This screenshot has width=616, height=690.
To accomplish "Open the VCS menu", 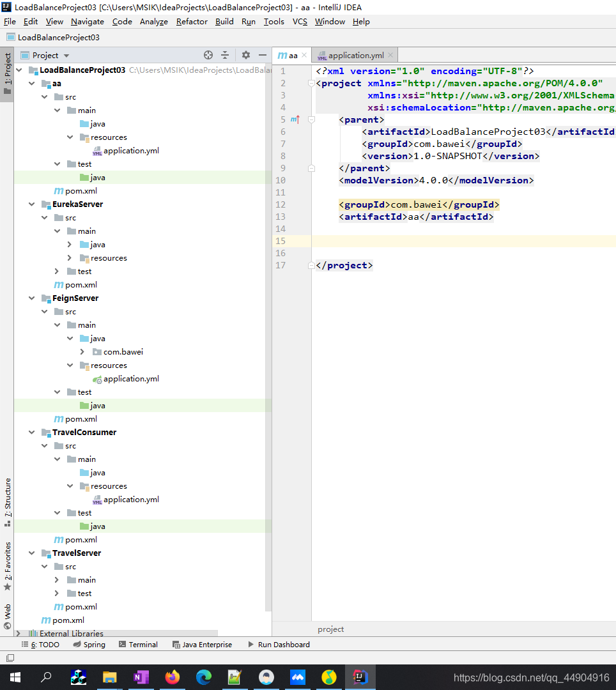I will point(300,22).
